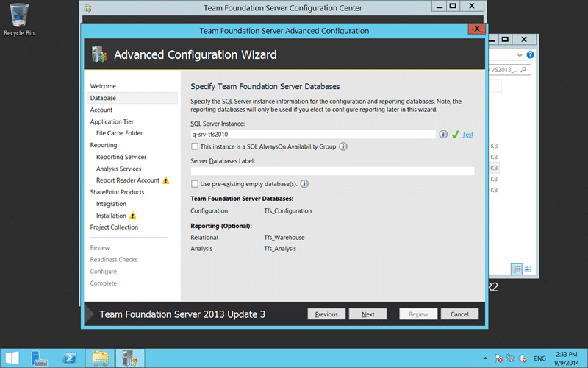This screenshot has width=588, height=368.
Task: Expand the ribbon chevron in Explorer window
Action: (520, 55)
